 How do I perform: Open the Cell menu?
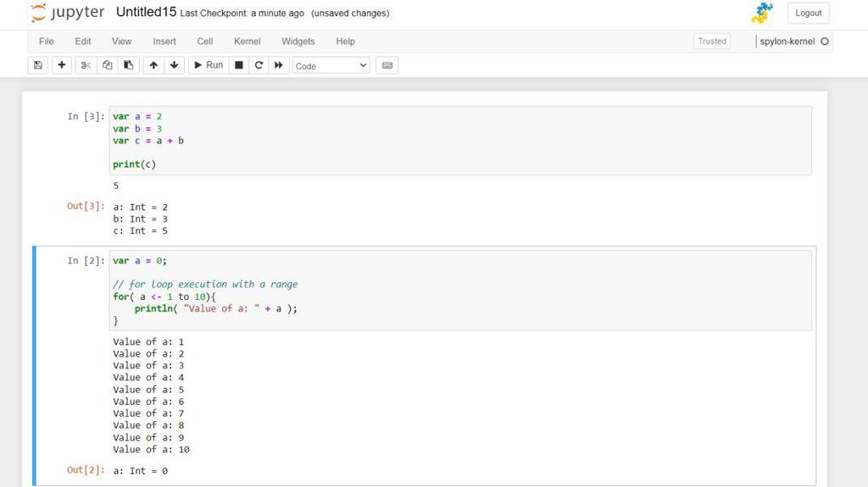click(205, 42)
